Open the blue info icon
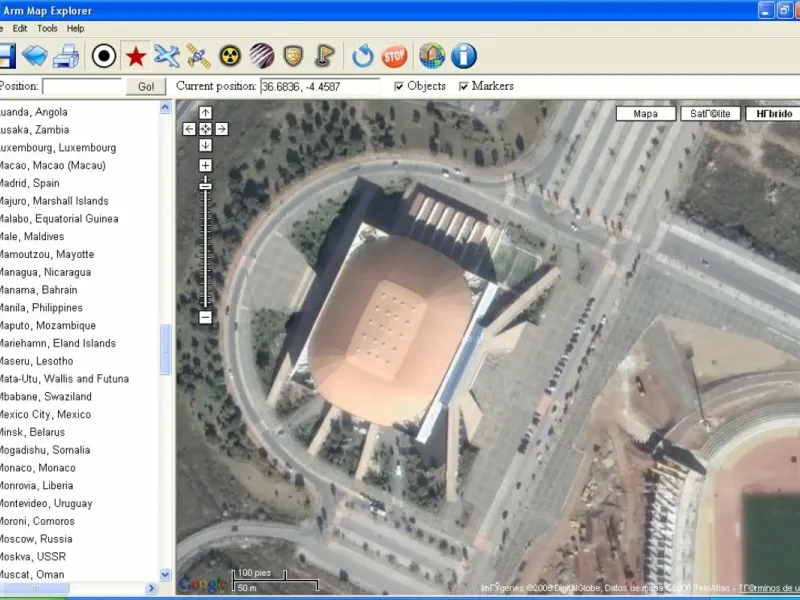The height and width of the screenshot is (600, 800). [x=464, y=56]
